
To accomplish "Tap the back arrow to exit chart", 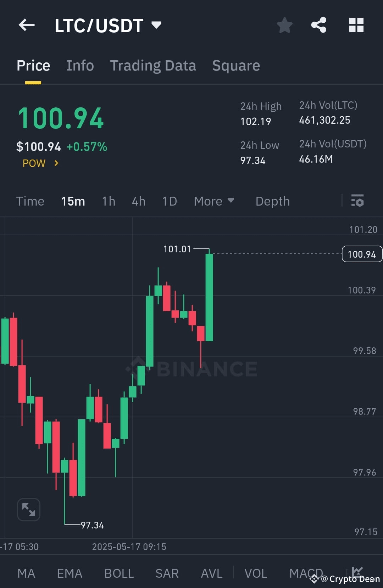I will tap(26, 25).
